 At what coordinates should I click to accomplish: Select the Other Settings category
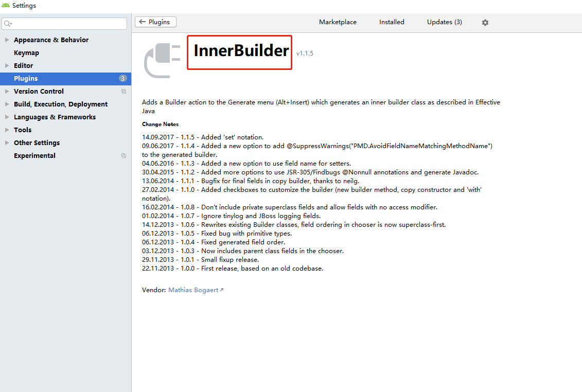point(37,143)
